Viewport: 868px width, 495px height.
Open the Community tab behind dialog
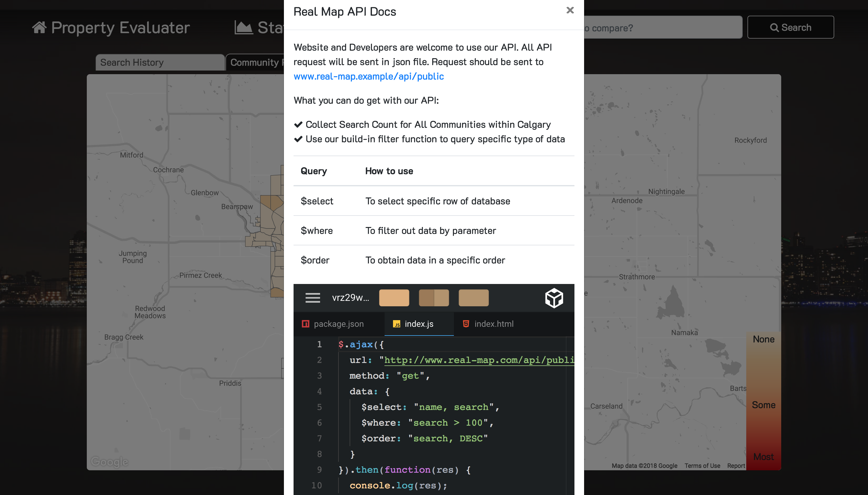[255, 62]
